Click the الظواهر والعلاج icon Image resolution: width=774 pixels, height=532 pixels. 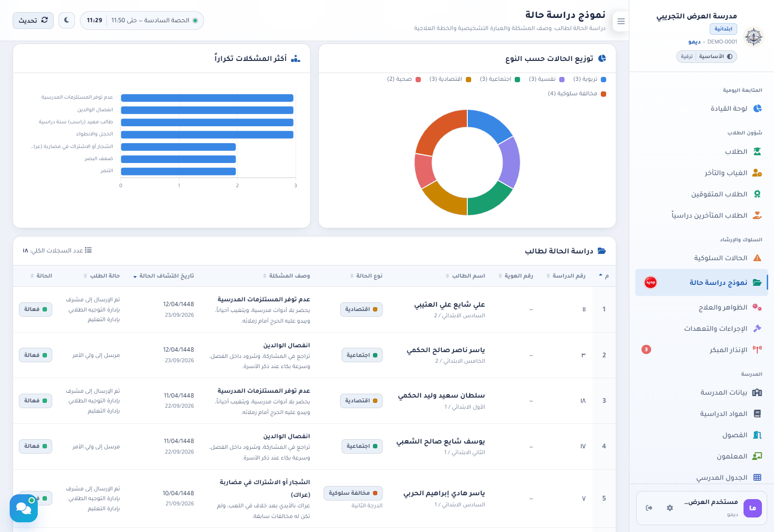[758, 307]
